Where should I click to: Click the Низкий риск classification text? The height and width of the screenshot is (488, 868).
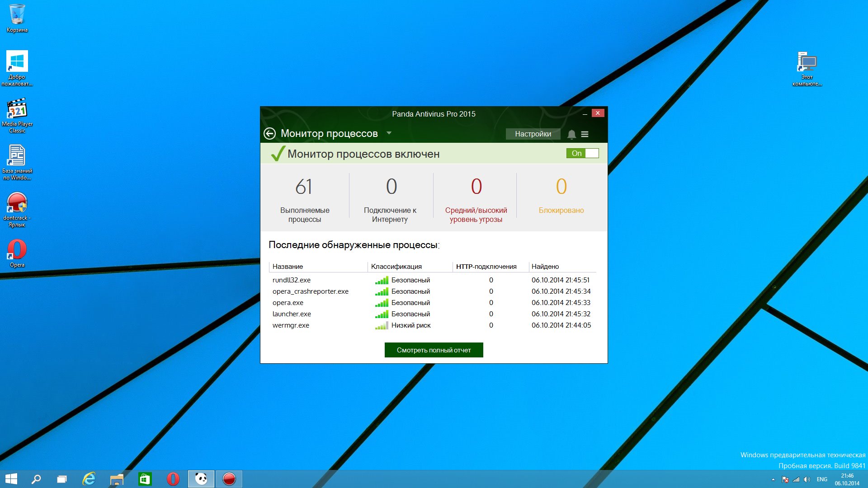411,325
